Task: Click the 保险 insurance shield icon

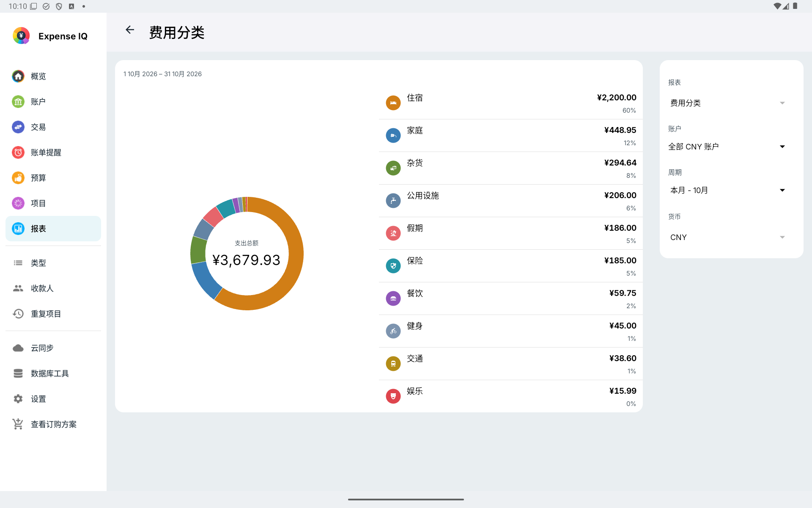Action: 393,266
